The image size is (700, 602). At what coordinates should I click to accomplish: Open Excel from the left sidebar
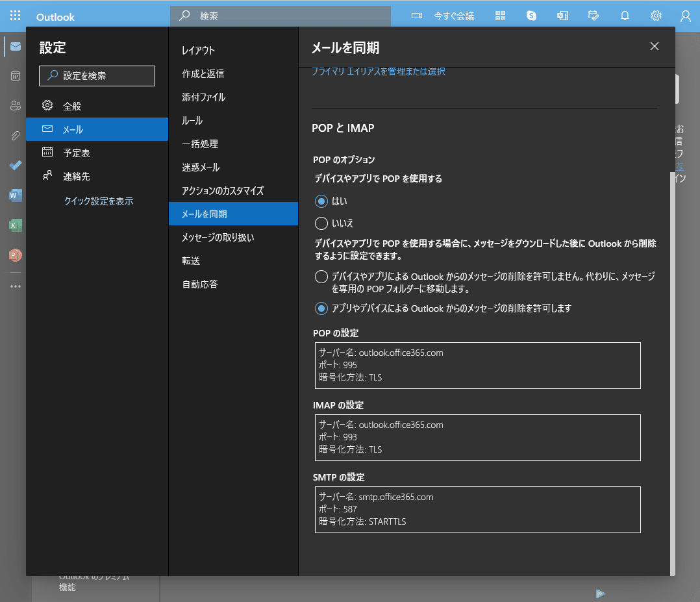[15, 225]
